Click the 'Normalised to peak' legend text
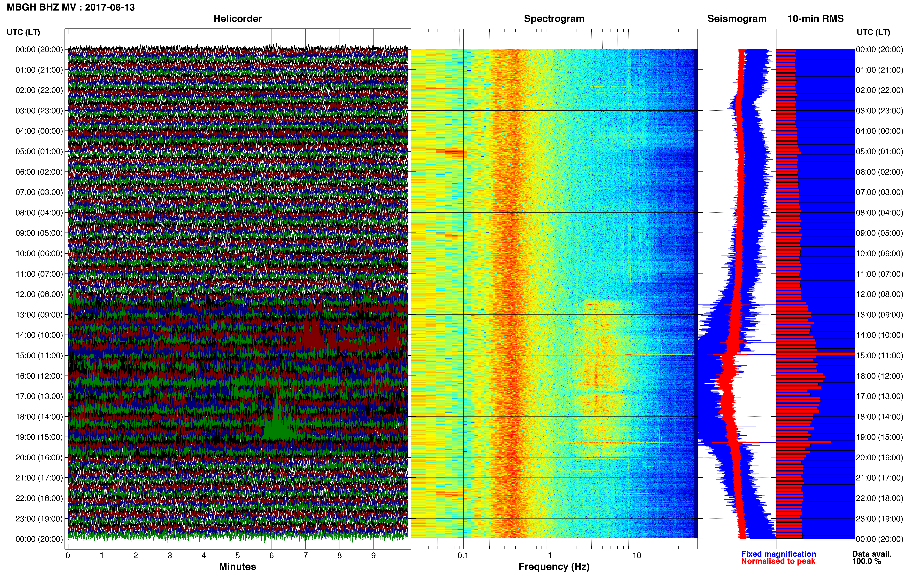 [778, 561]
